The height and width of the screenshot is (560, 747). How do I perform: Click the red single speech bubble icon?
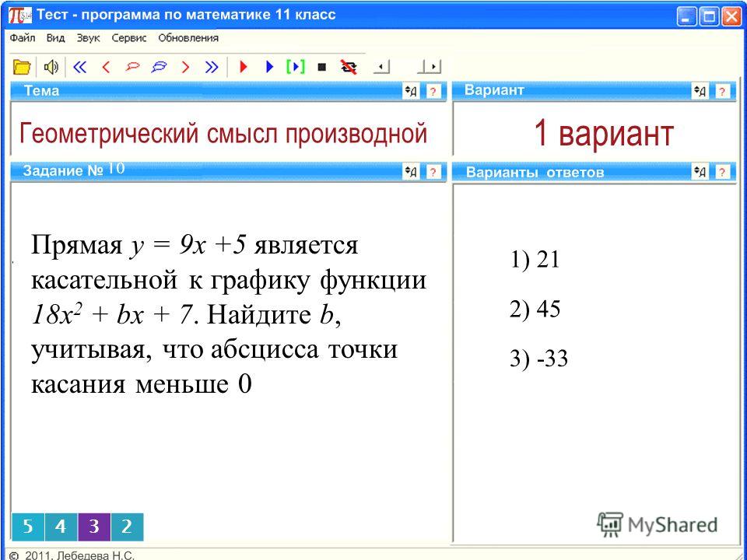click(132, 67)
